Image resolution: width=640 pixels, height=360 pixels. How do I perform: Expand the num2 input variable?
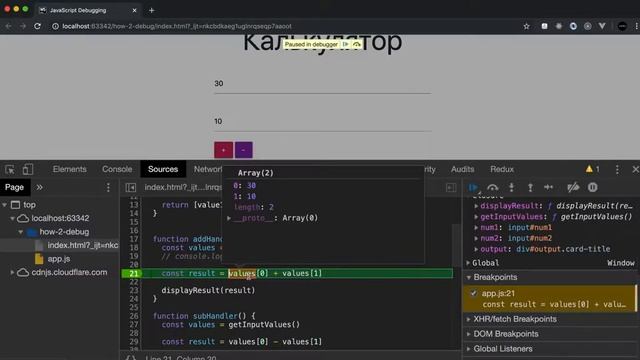[476, 238]
